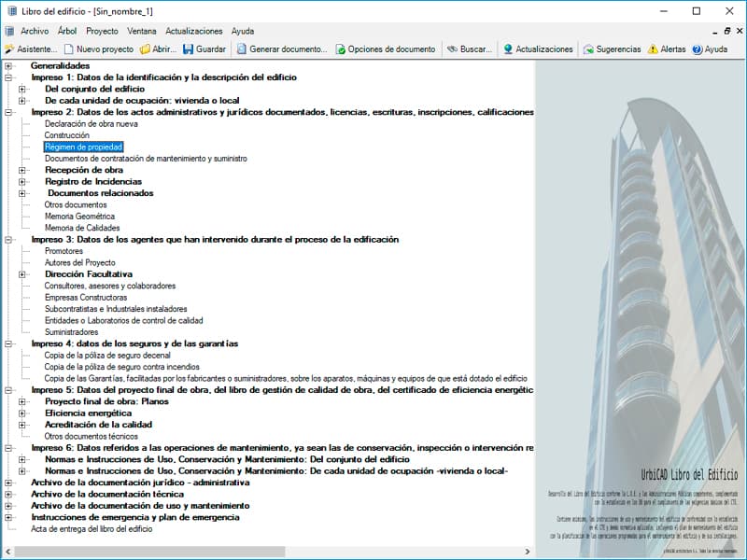Restore the inner document window

tap(727, 31)
